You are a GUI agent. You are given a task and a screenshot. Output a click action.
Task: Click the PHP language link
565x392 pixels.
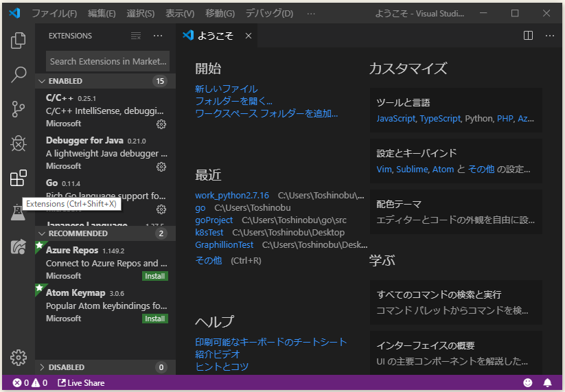pos(505,119)
